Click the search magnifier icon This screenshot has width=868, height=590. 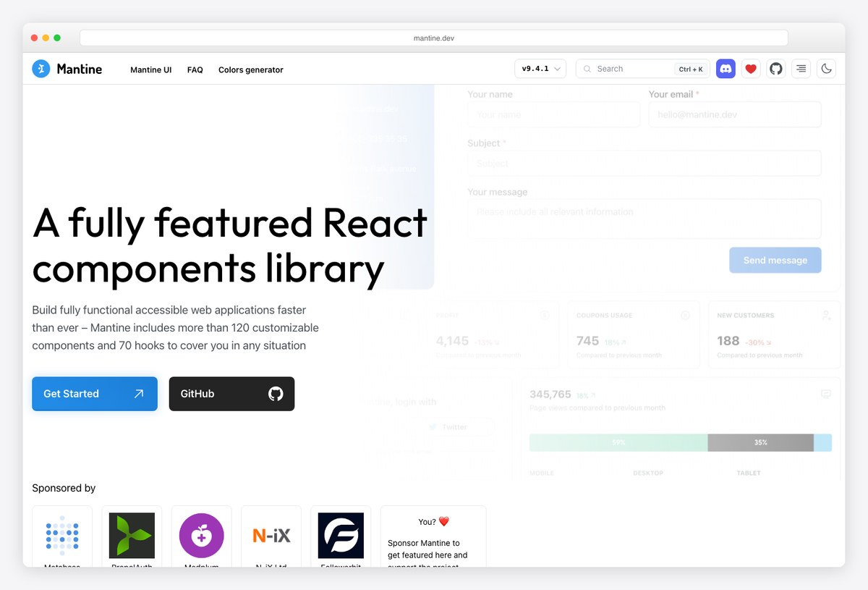point(588,69)
